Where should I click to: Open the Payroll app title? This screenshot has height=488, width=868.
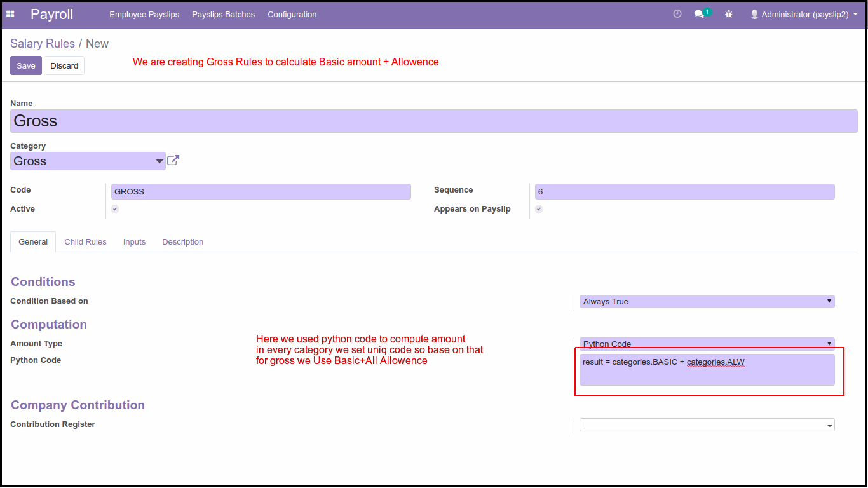pyautogui.click(x=52, y=14)
